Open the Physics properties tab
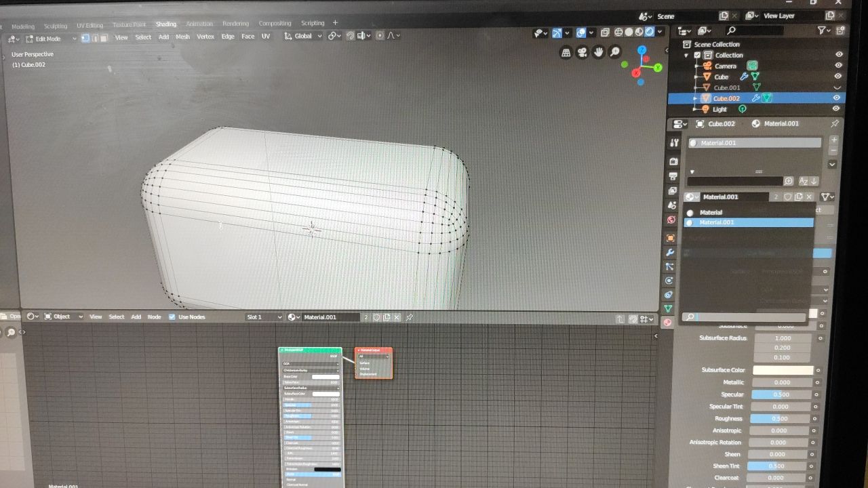Image resolution: width=868 pixels, height=488 pixels. (669, 281)
